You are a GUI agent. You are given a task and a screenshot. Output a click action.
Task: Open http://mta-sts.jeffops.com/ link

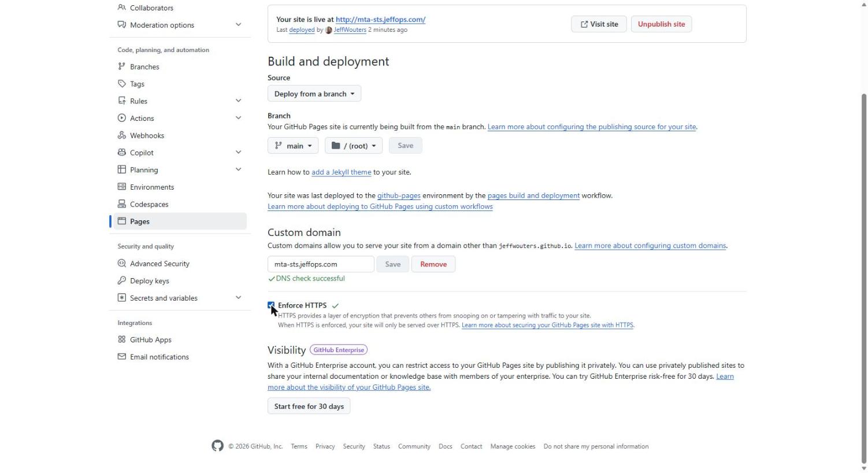(x=380, y=19)
